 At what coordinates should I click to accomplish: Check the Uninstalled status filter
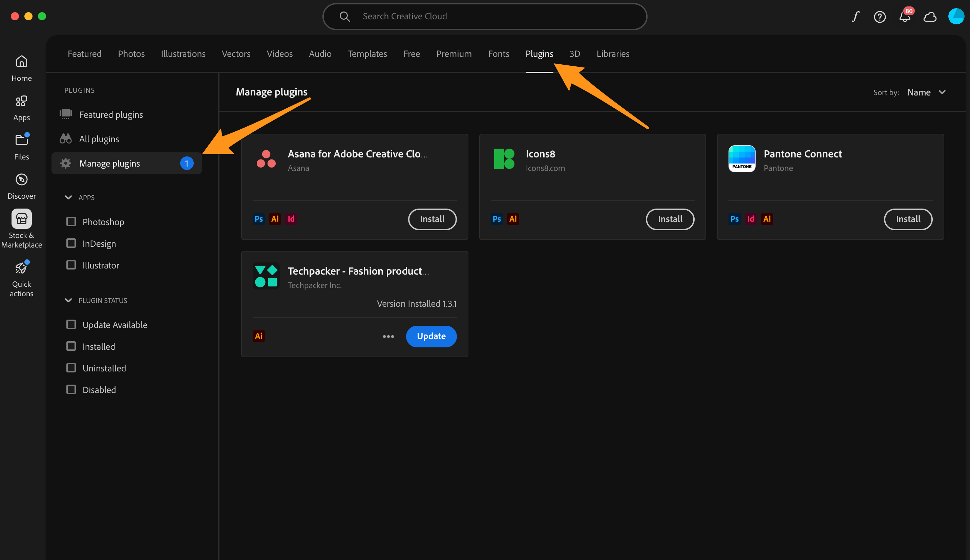click(71, 368)
